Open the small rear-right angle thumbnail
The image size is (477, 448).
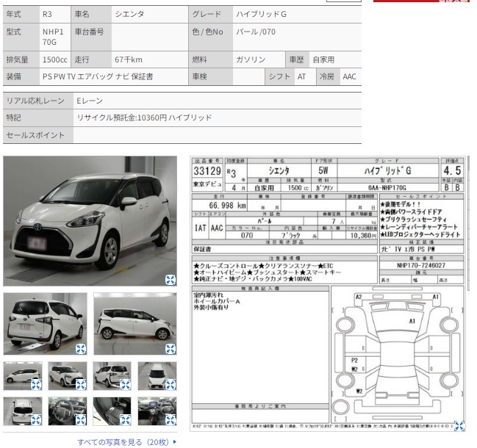coord(112,376)
